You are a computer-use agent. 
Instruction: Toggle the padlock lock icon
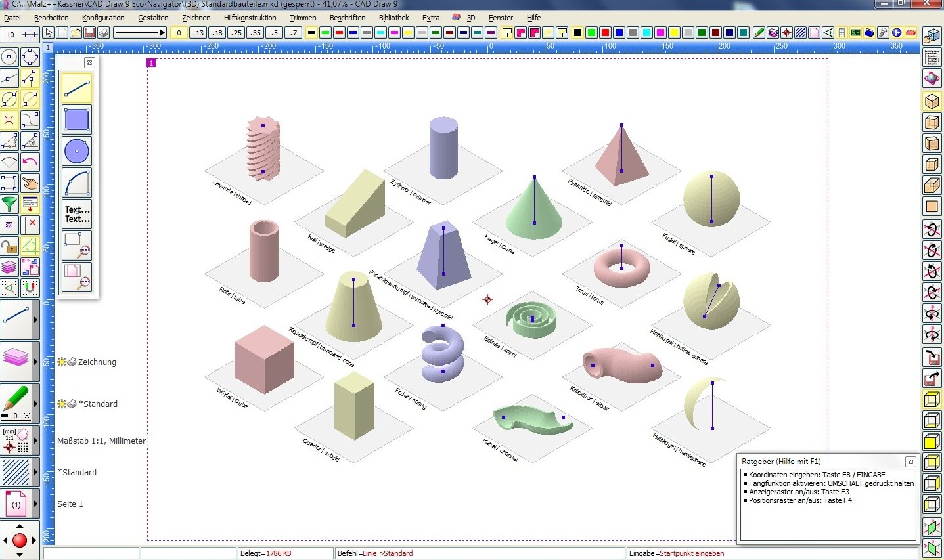pyautogui.click(x=9, y=246)
